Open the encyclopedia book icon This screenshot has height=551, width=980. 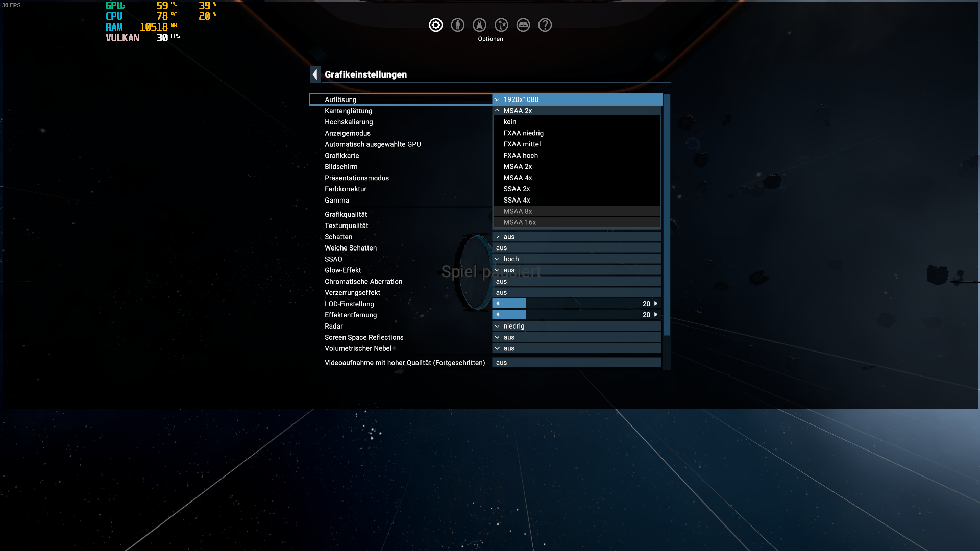pyautogui.click(x=523, y=25)
